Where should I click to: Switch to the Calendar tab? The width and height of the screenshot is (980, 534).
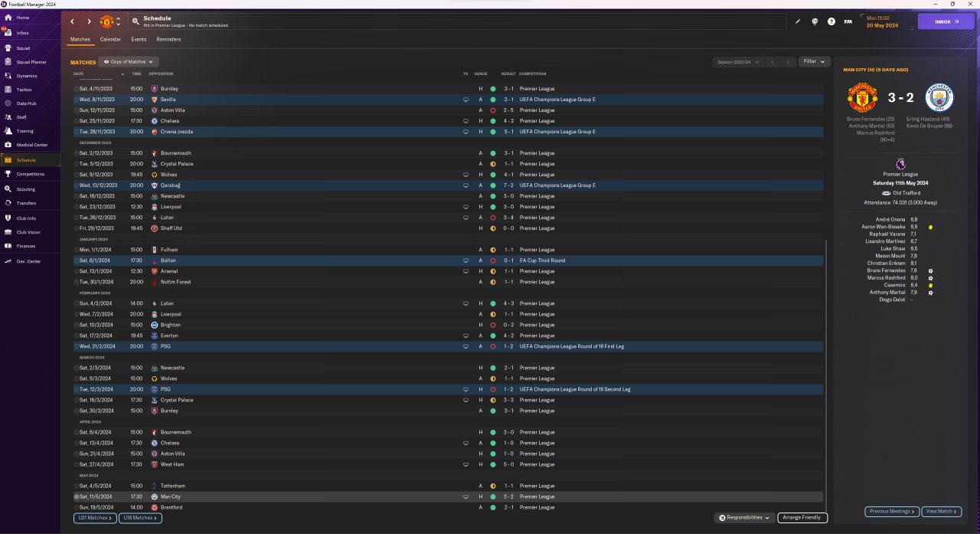(110, 39)
